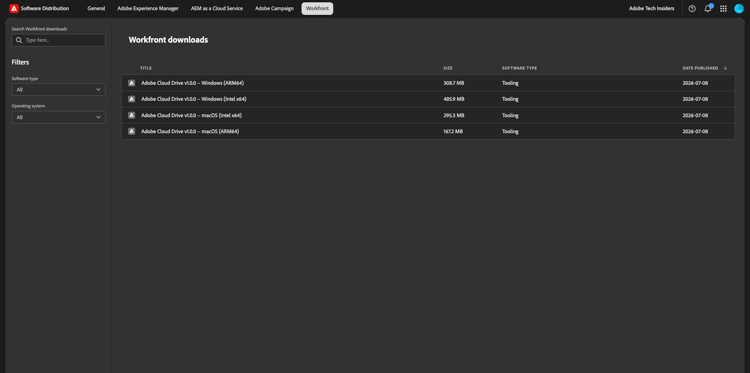Click the Filters heading

21,62
